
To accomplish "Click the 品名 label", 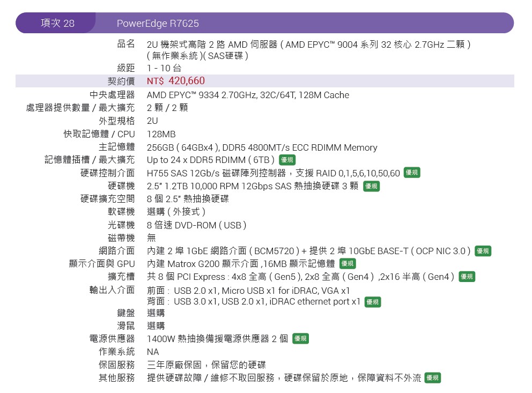I will coord(126,44).
